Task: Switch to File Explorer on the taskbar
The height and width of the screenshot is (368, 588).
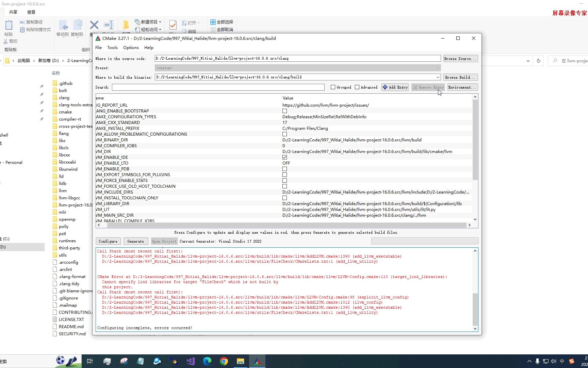Action: tap(241, 361)
